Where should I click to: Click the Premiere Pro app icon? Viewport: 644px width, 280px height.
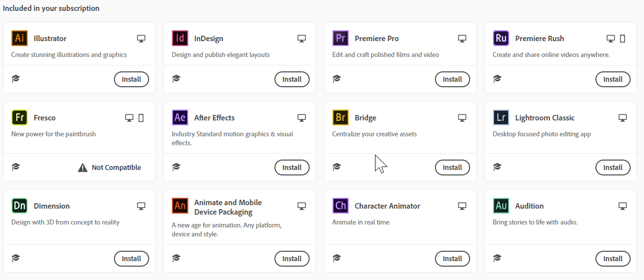(x=340, y=38)
